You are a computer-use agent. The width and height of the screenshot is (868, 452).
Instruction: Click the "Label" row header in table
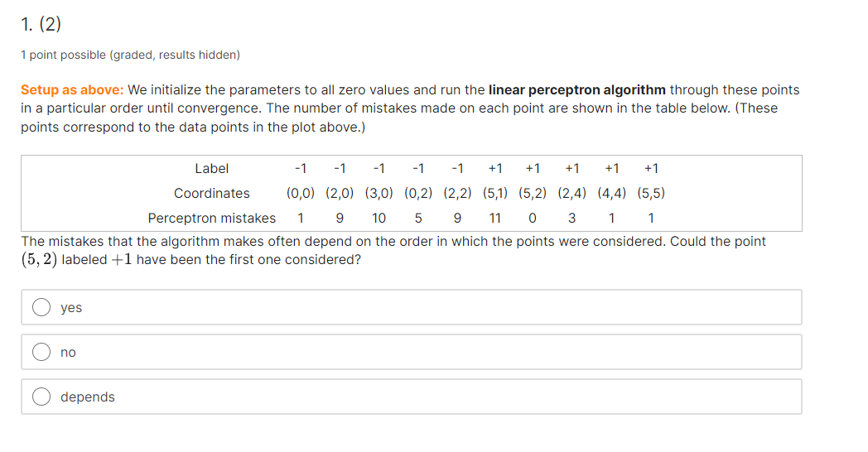coord(211,168)
